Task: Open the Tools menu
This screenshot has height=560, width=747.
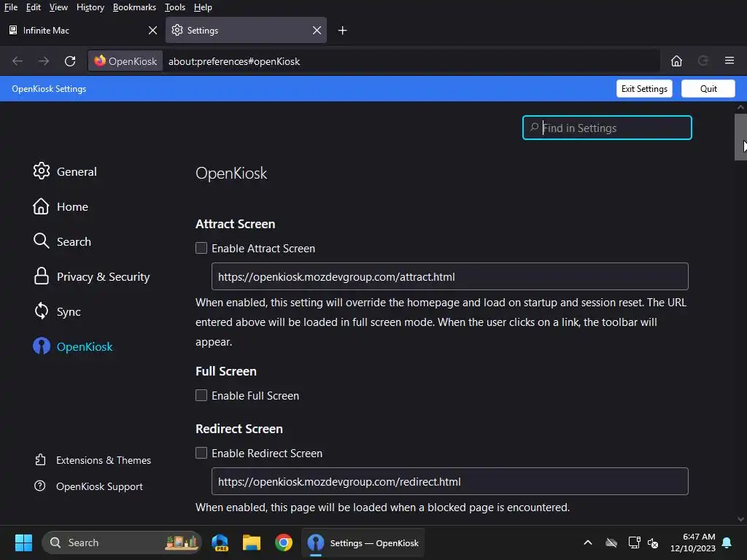Action: pyautogui.click(x=175, y=7)
